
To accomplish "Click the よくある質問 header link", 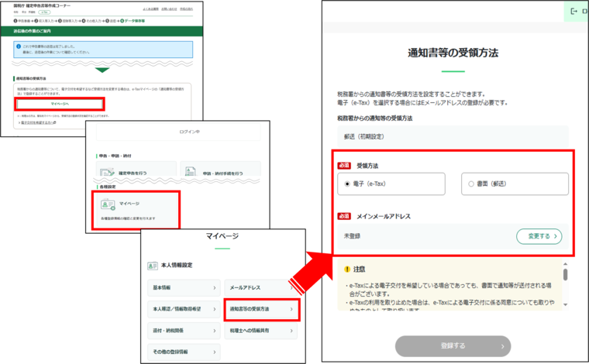I will [150, 9].
